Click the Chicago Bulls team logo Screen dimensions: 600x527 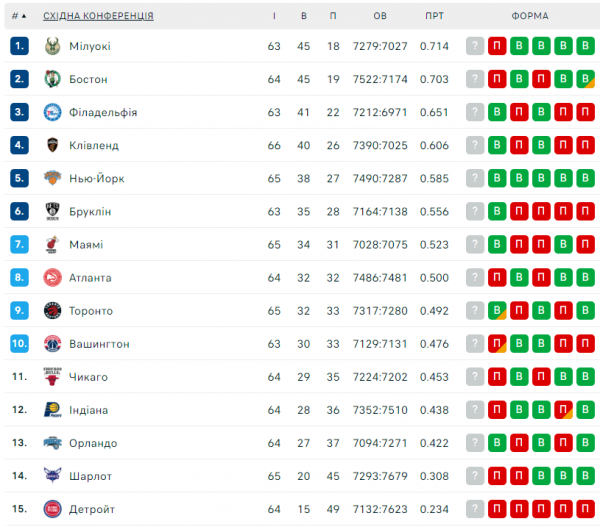(x=53, y=377)
